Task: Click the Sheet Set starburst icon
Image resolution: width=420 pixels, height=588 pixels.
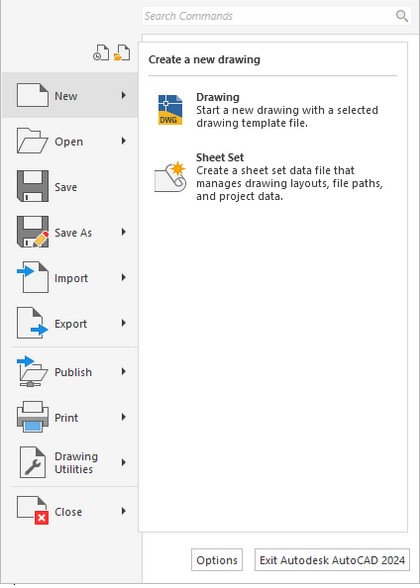Action: tap(170, 177)
